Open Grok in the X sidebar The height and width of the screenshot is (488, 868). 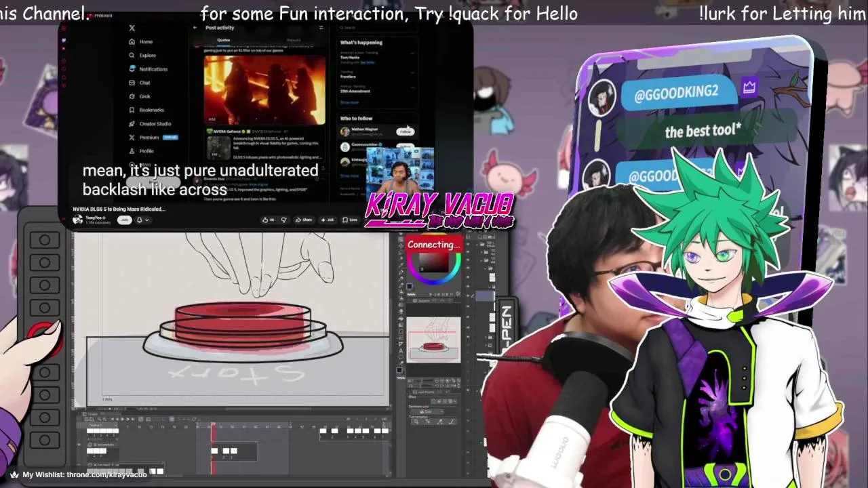(140, 96)
